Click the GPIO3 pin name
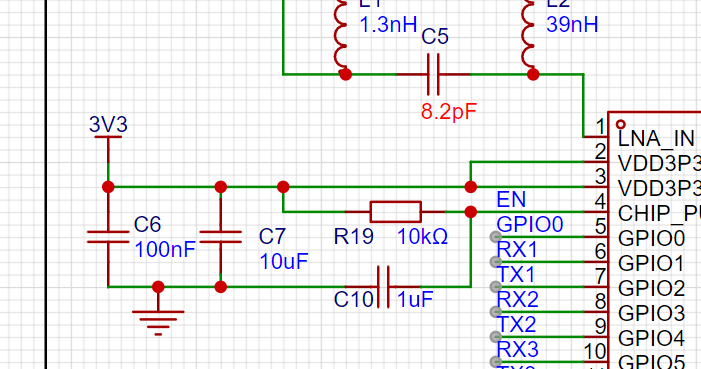 point(651,314)
